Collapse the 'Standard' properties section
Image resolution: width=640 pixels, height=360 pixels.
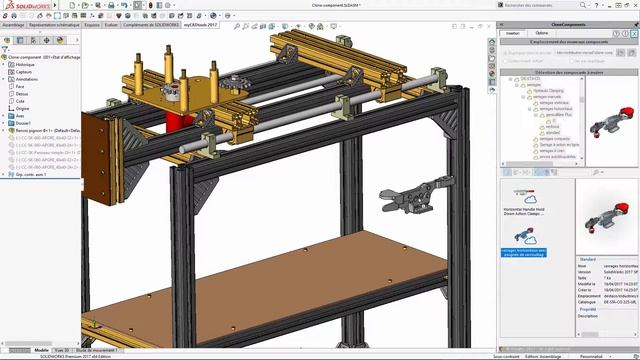588,259
